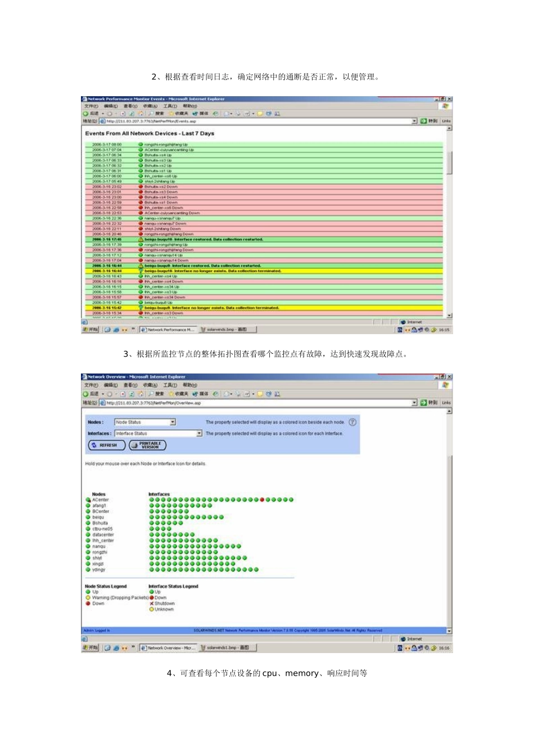Click 'Network Overview - Micr...' taskbar button
The width and height of the screenshot is (534, 756).
point(168,648)
